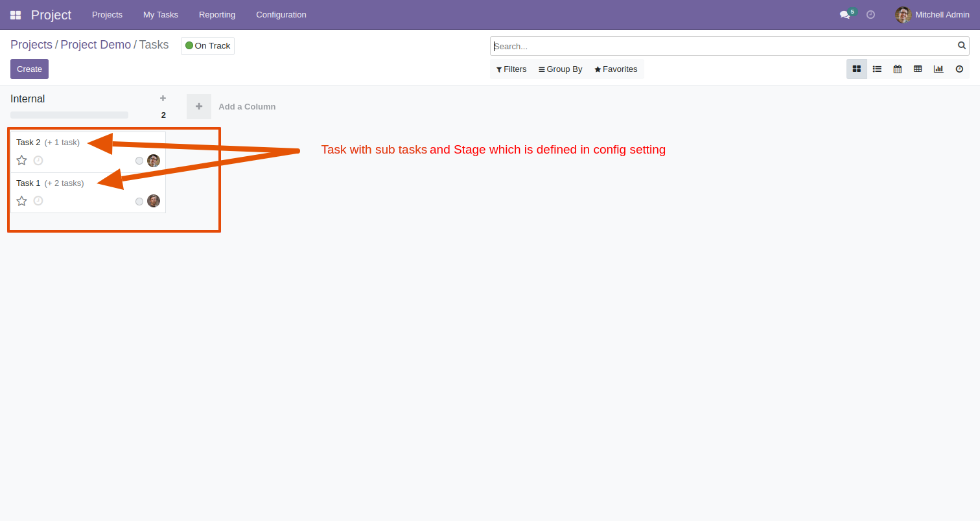Switch to List view
The width and height of the screenshot is (980, 521).
[x=877, y=69]
